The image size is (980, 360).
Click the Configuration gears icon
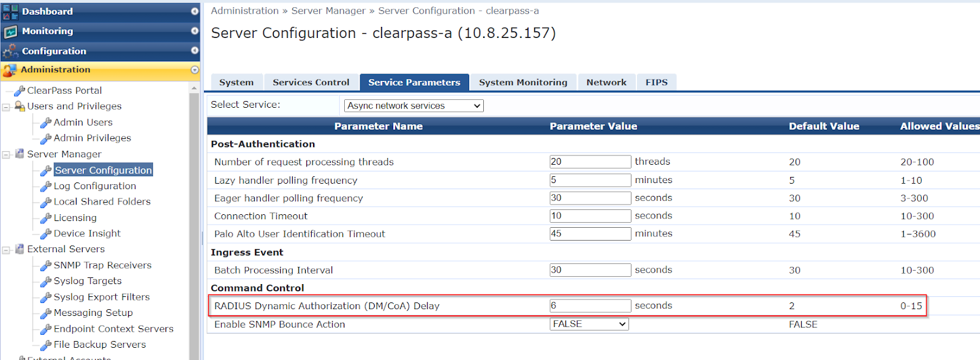pos(10,51)
